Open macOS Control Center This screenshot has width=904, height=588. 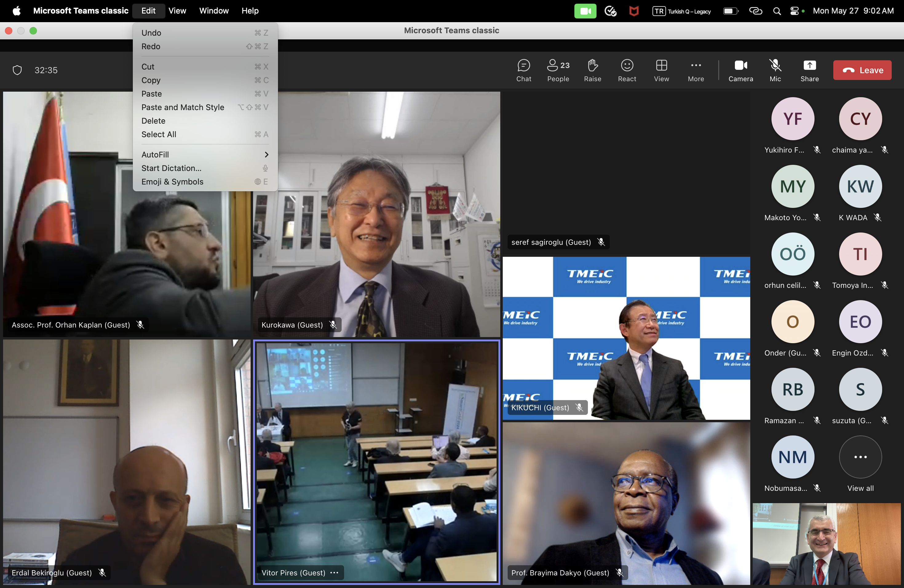[794, 11]
